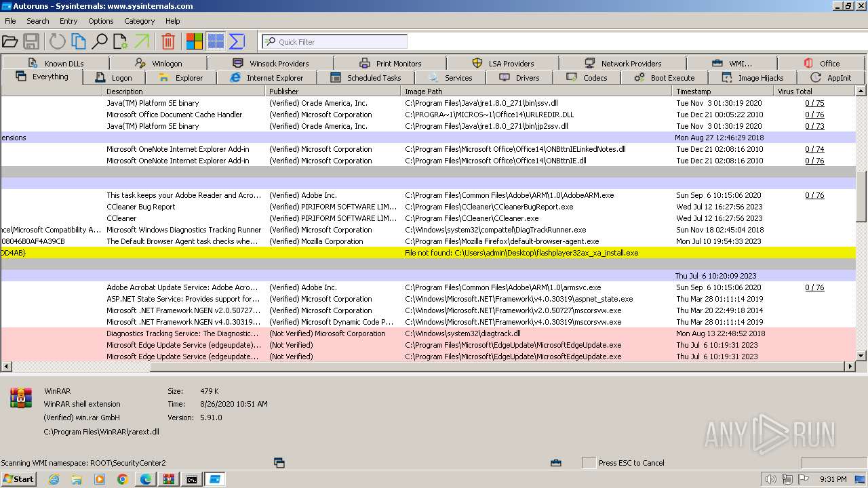
Task: Open the 0 / 74 VirusTotal result link
Action: pos(814,149)
